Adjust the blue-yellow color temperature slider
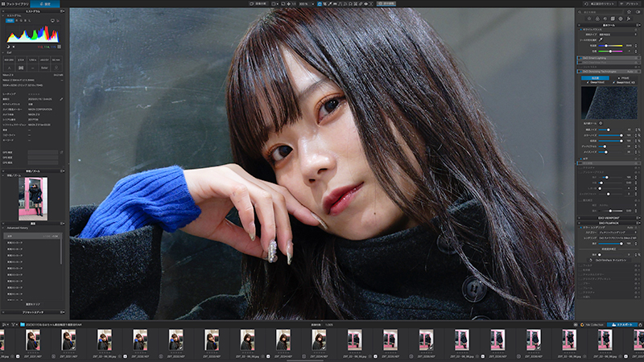This screenshot has height=362, width=644. pos(610,46)
